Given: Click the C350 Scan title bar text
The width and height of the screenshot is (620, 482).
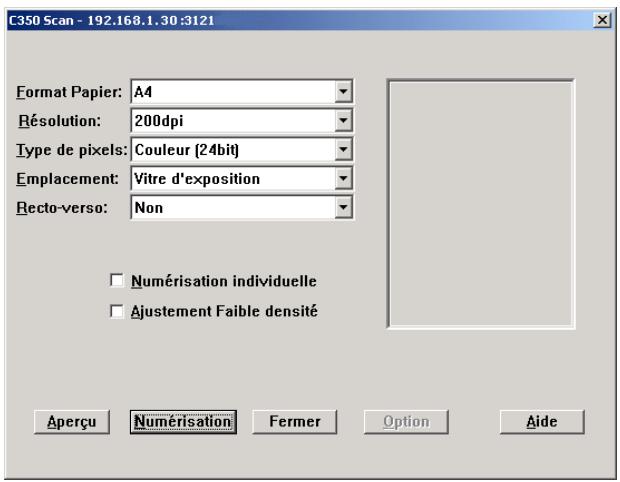Looking at the screenshot, I should coord(111,20).
